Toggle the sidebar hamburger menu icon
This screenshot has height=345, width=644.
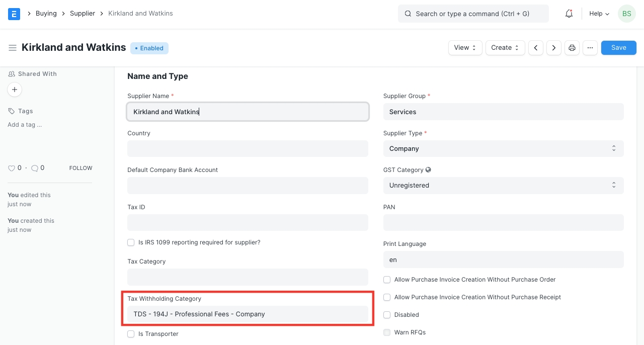pos(13,48)
